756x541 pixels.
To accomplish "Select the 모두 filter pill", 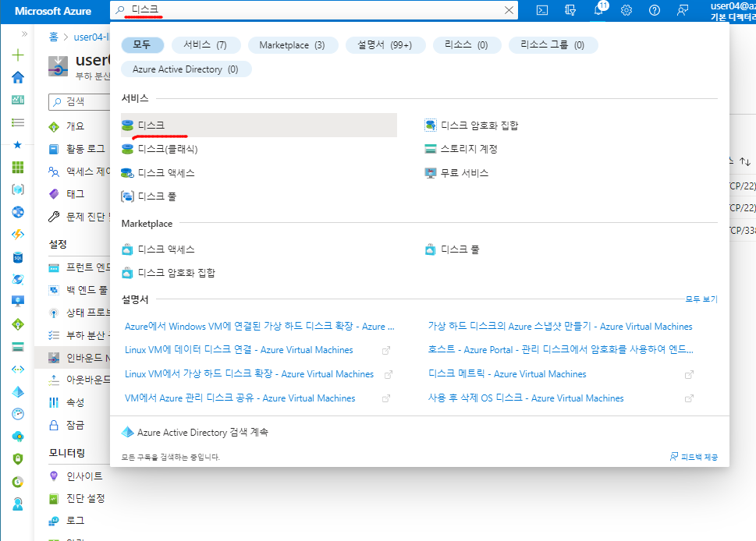I will (142, 44).
